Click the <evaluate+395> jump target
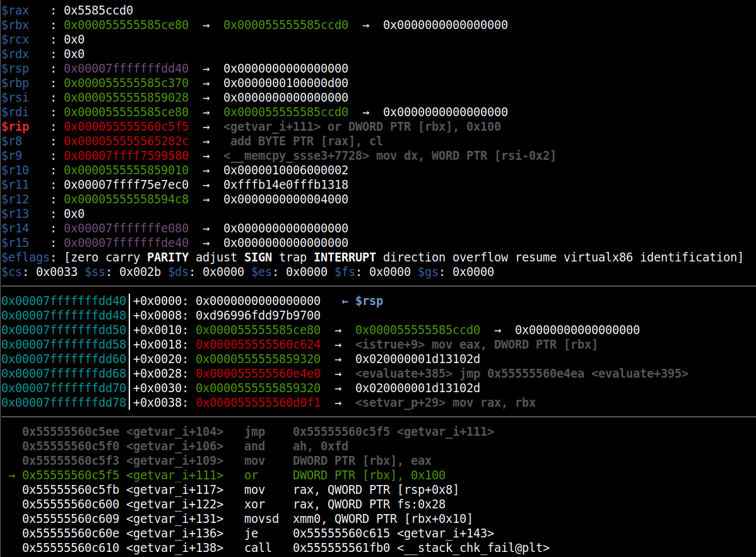Image resolution: width=756 pixels, height=557 pixels. coord(640,373)
